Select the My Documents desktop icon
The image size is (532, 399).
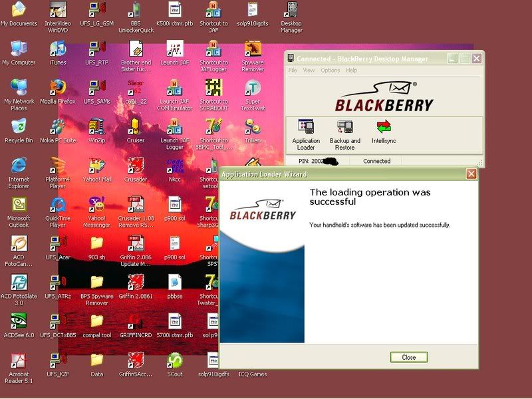[19, 14]
